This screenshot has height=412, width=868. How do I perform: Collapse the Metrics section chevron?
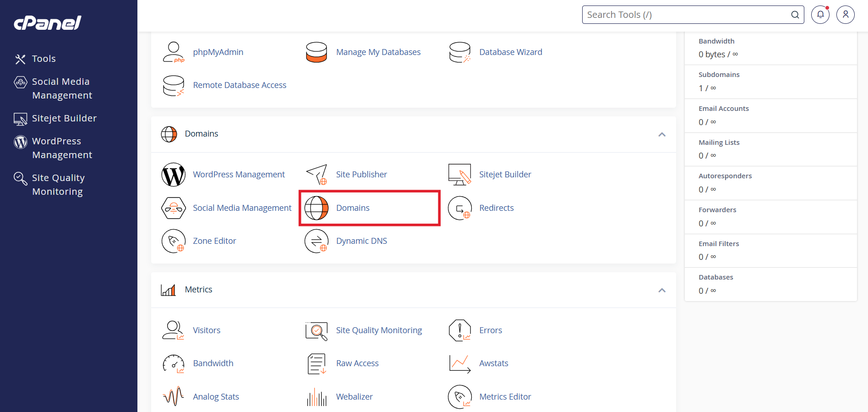[x=662, y=290]
